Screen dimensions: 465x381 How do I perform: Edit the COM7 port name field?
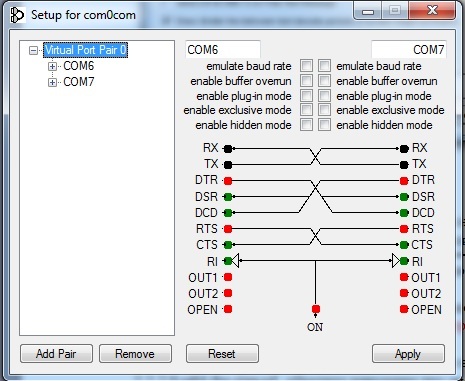pyautogui.click(x=409, y=50)
